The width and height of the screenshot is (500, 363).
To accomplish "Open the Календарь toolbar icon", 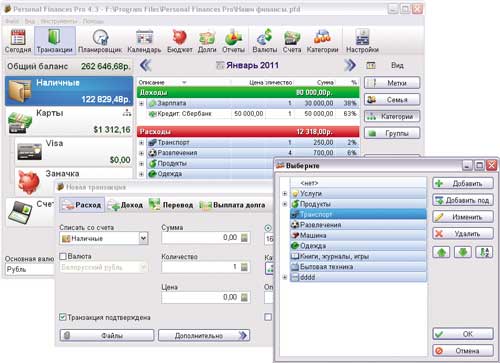I will coord(144,41).
